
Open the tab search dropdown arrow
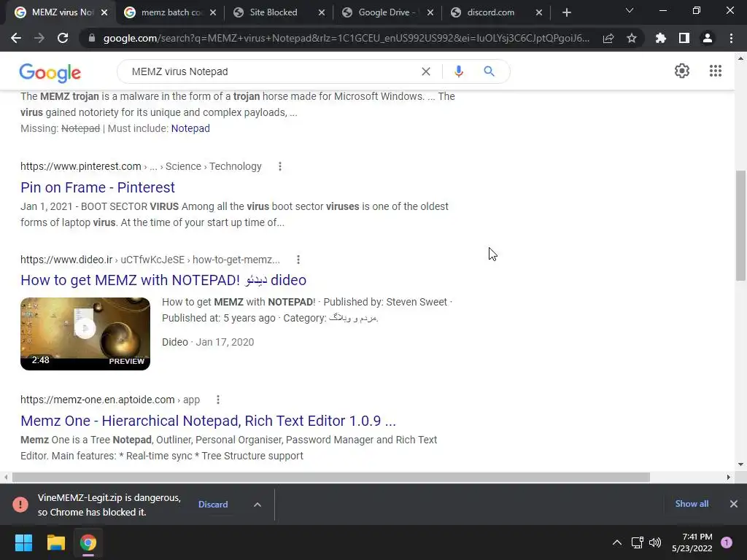click(630, 10)
